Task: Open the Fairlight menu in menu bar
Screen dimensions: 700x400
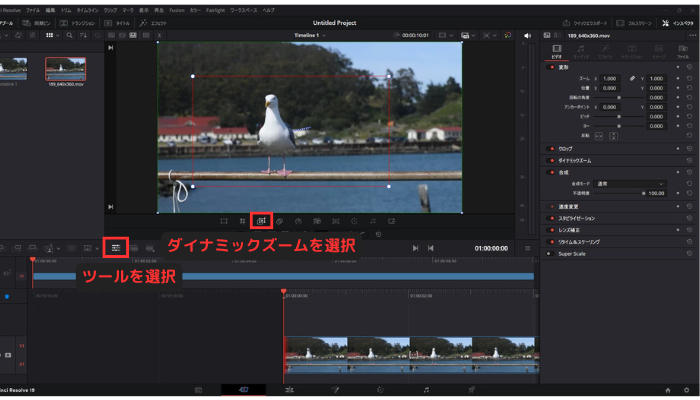Action: [215, 10]
